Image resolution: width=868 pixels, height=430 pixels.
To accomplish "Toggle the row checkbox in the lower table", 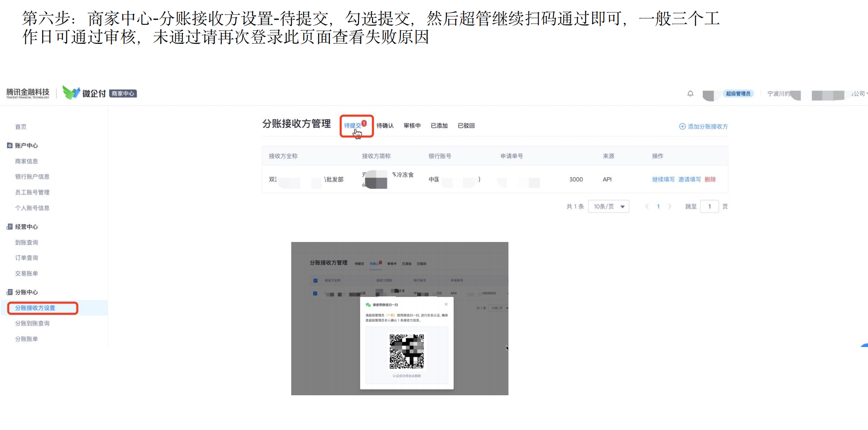I will [315, 293].
